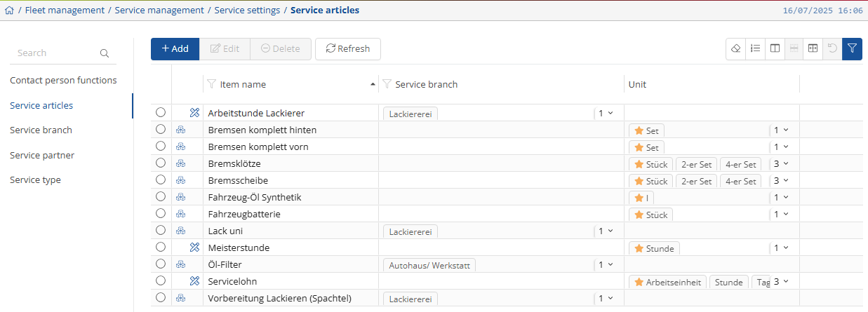The width and height of the screenshot is (868, 312).
Task: Click the home icon in breadcrumb
Action: (x=9, y=11)
